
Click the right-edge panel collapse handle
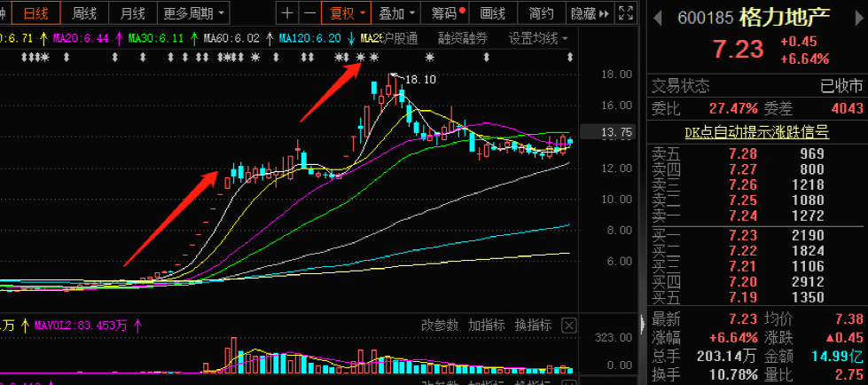(641, 323)
